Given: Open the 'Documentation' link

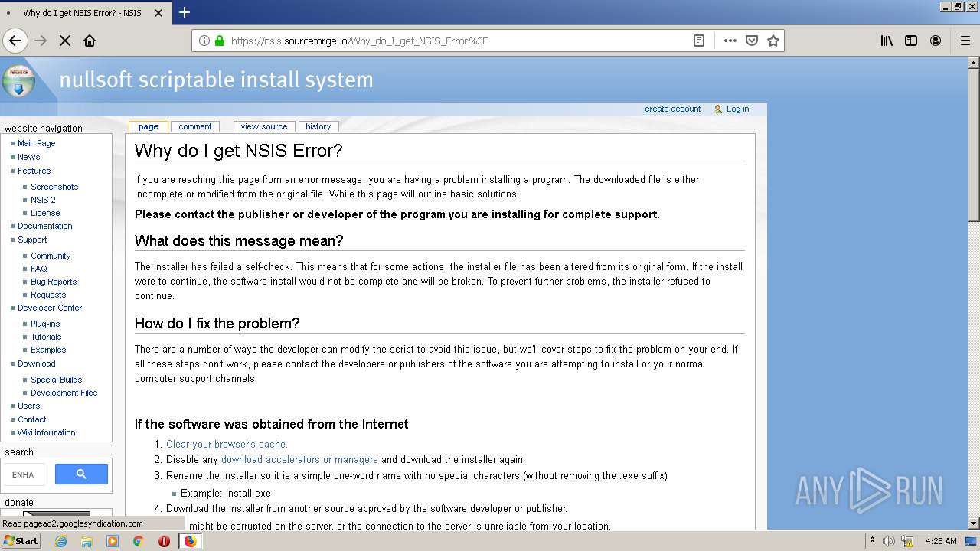Looking at the screenshot, I should (x=45, y=226).
